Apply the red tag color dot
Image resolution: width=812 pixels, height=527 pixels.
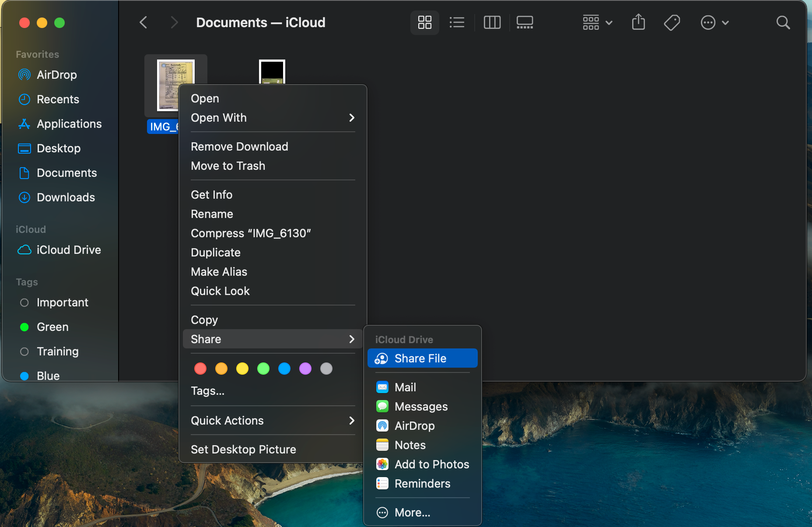pos(200,369)
